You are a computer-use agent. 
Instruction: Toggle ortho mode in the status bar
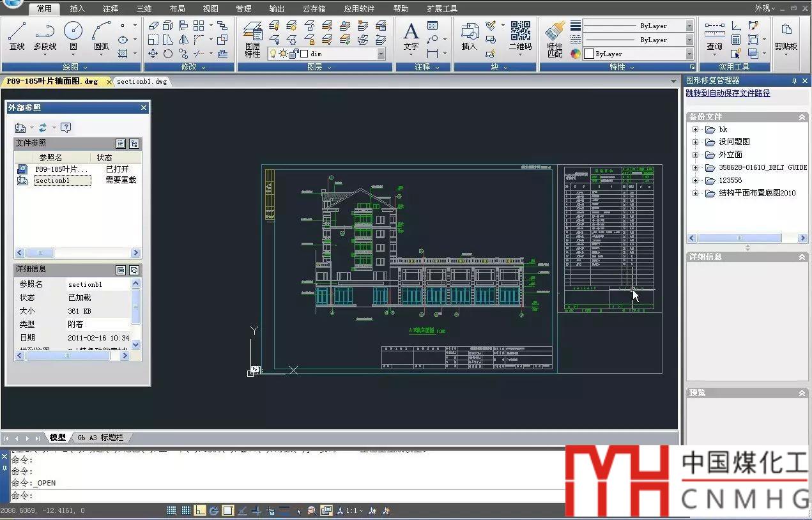[x=201, y=510]
